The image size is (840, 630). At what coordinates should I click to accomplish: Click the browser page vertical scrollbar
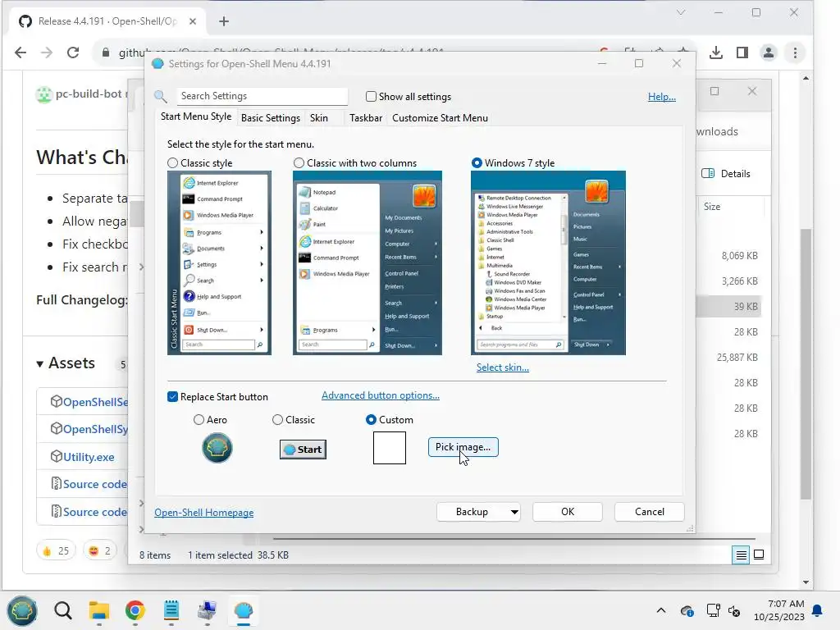click(806, 364)
